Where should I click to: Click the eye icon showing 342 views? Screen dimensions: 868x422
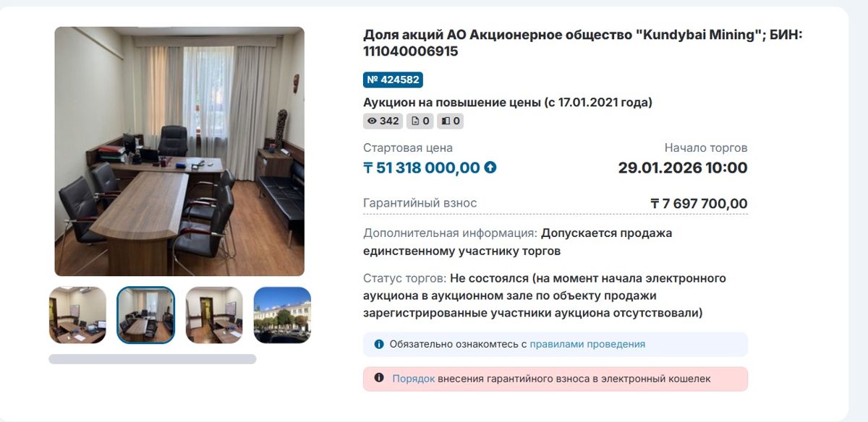373,121
